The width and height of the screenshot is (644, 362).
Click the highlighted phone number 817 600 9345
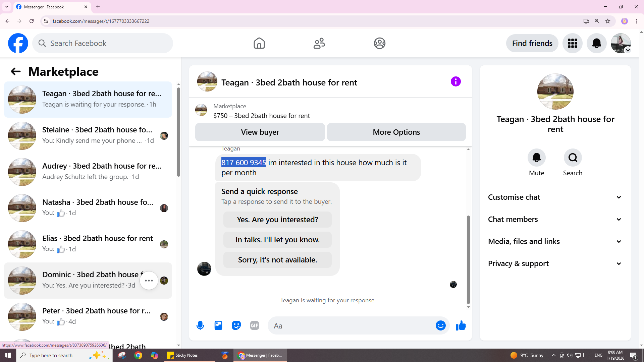point(244,163)
